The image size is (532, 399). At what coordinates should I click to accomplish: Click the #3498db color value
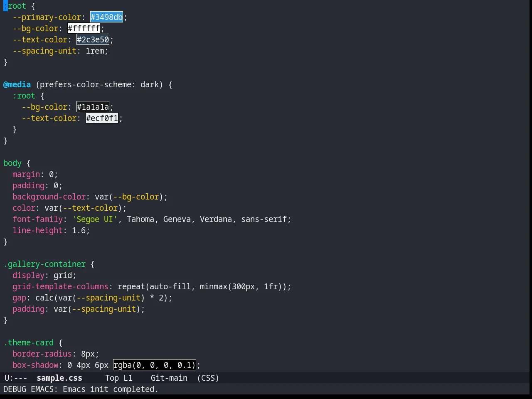106,17
